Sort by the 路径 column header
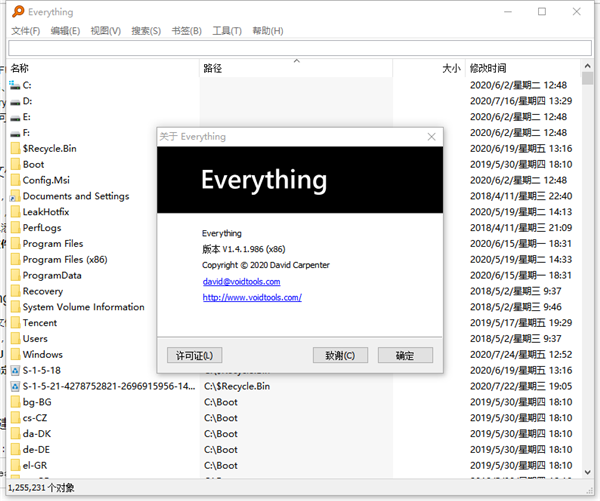600x501 pixels. 296,69
